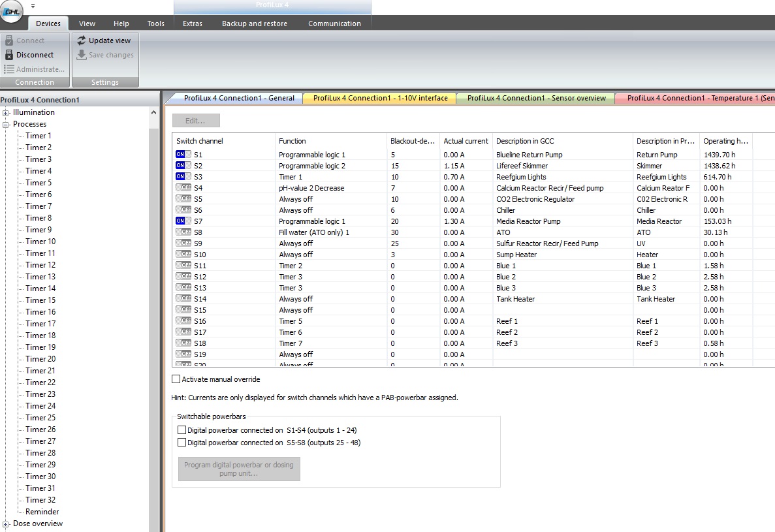Open the Extras ribbon tab
Viewport: 775px width, 532px height.
coord(192,23)
